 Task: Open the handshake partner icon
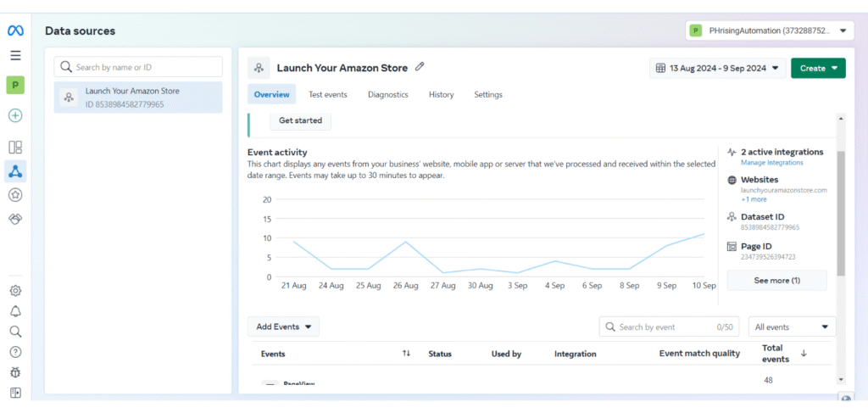[15, 220]
